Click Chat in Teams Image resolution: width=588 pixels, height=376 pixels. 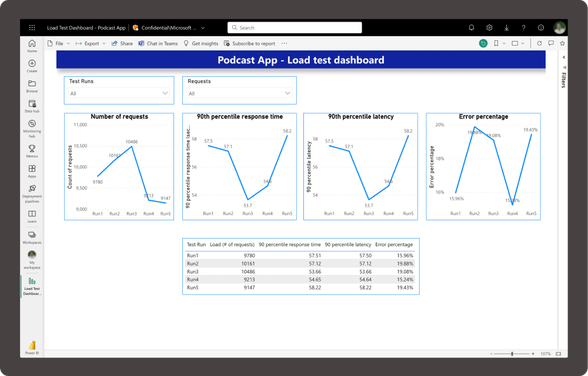158,43
